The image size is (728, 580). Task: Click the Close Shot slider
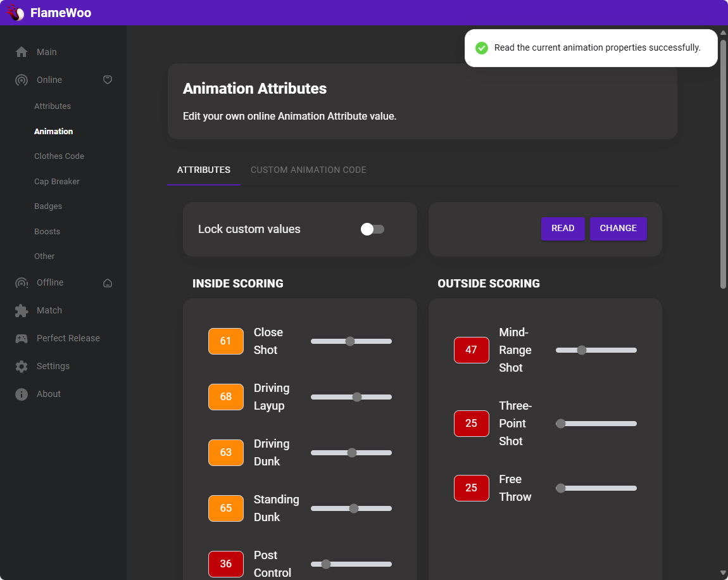tap(351, 341)
